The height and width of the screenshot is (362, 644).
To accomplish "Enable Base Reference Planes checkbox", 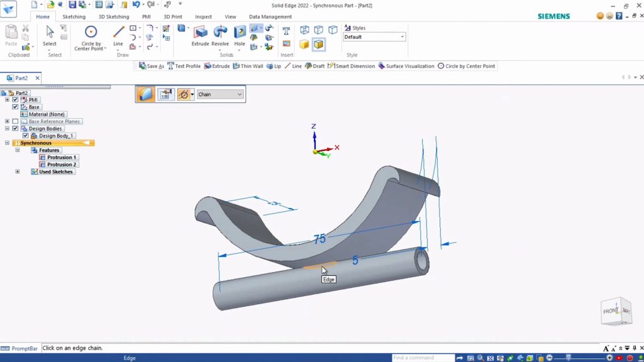I will coord(15,121).
